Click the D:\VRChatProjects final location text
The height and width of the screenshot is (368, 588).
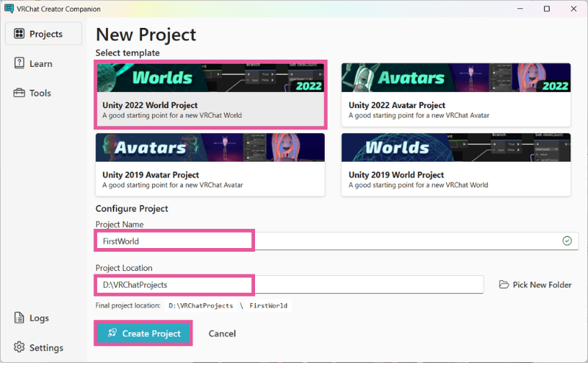pyautogui.click(x=201, y=305)
